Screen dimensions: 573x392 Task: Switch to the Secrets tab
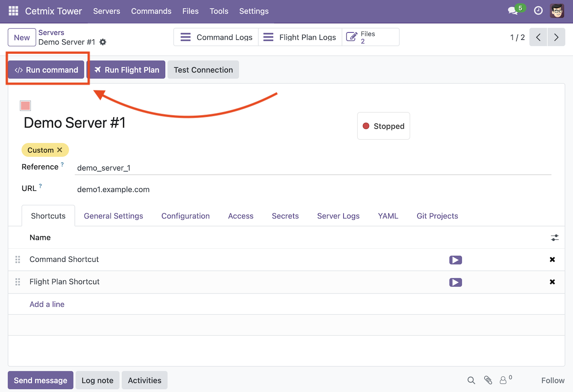tap(285, 216)
